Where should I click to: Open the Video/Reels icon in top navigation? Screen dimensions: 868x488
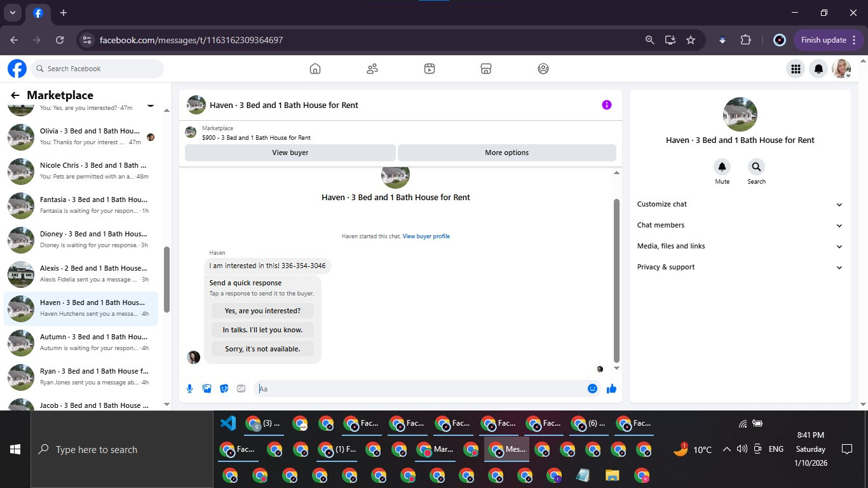point(430,69)
